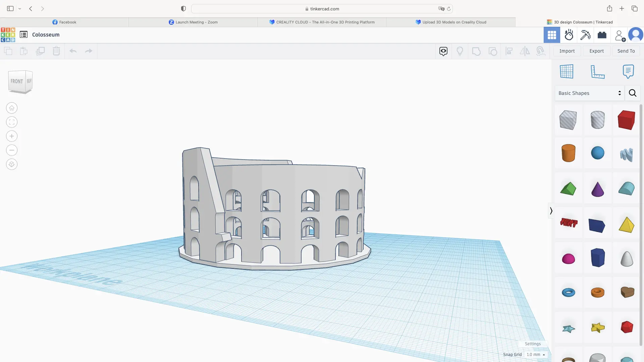
Task: Click the Tinkercad logo
Action: click(x=8, y=35)
